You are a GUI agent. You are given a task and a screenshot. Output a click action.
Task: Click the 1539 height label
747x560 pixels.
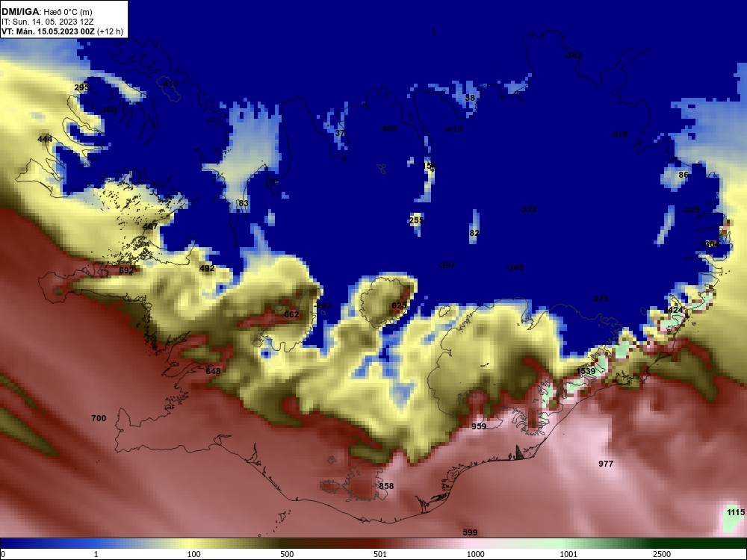[x=586, y=371]
